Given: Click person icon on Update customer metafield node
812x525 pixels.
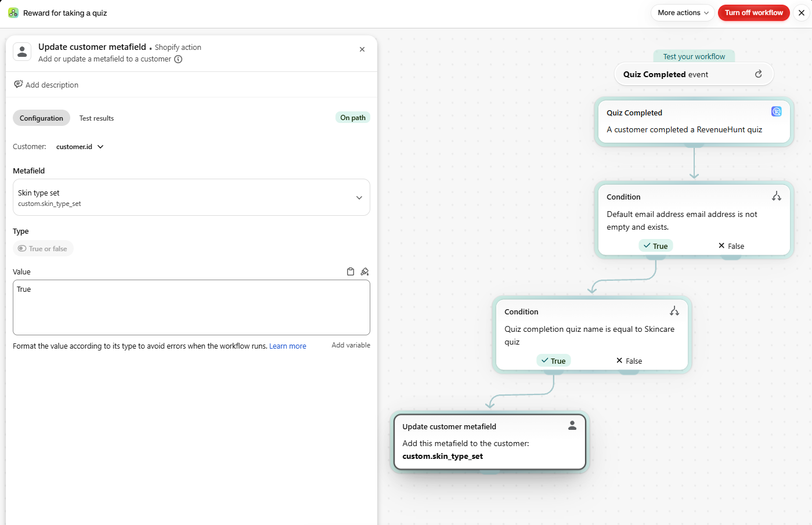Looking at the screenshot, I should (572, 425).
